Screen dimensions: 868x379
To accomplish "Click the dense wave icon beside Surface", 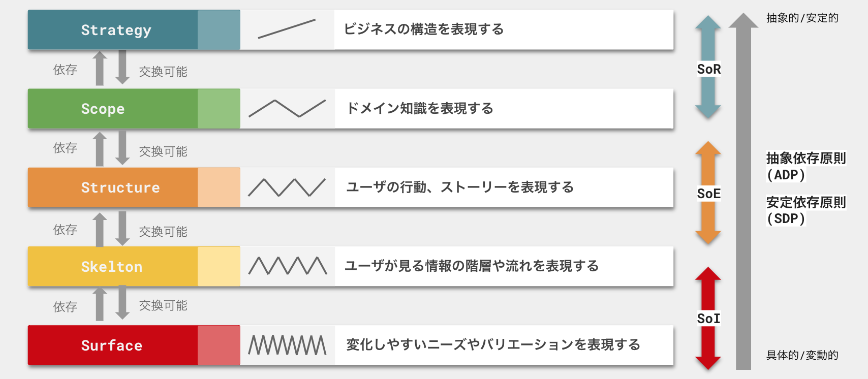I will pos(287,345).
